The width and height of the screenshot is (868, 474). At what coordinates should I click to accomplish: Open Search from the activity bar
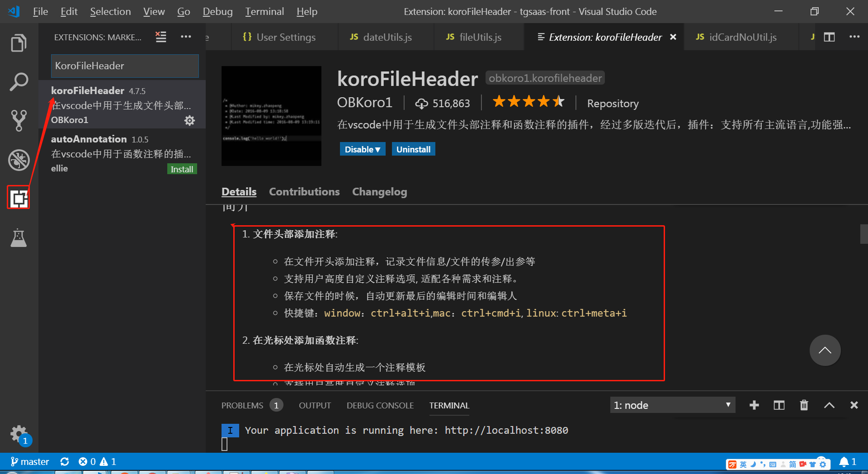click(18, 81)
